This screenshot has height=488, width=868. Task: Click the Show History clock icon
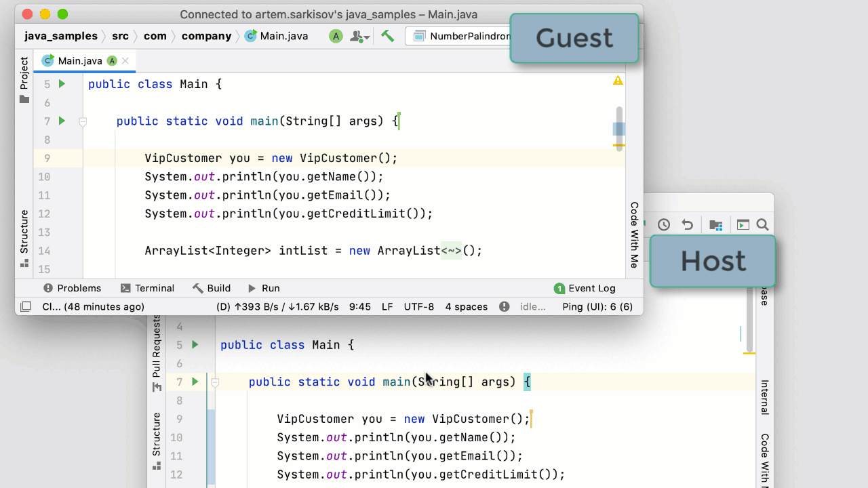pyautogui.click(x=664, y=225)
